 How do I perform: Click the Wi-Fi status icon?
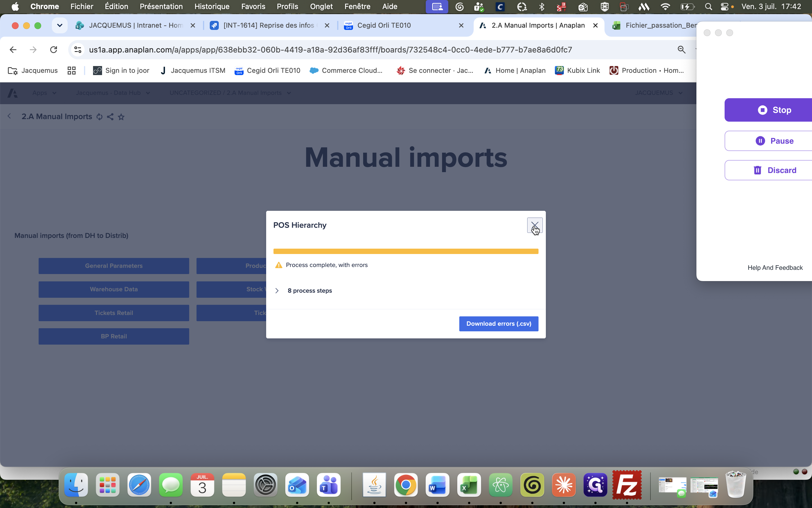point(665,6)
